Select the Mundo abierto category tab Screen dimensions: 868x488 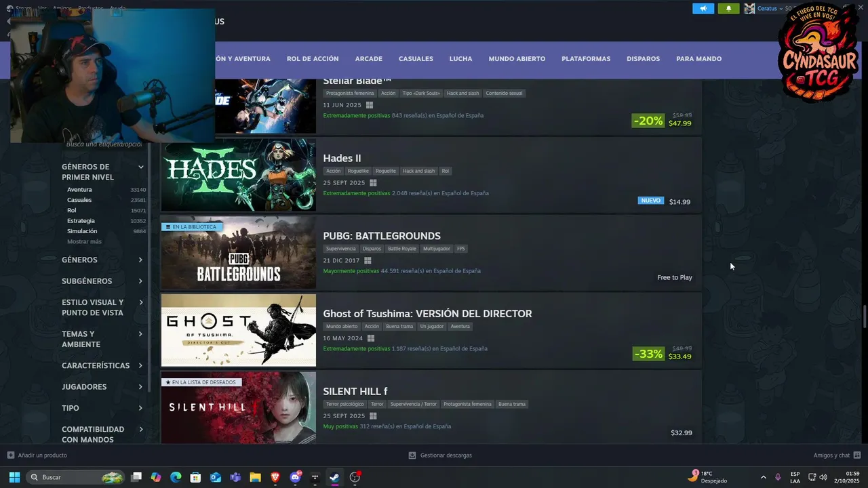(x=517, y=59)
